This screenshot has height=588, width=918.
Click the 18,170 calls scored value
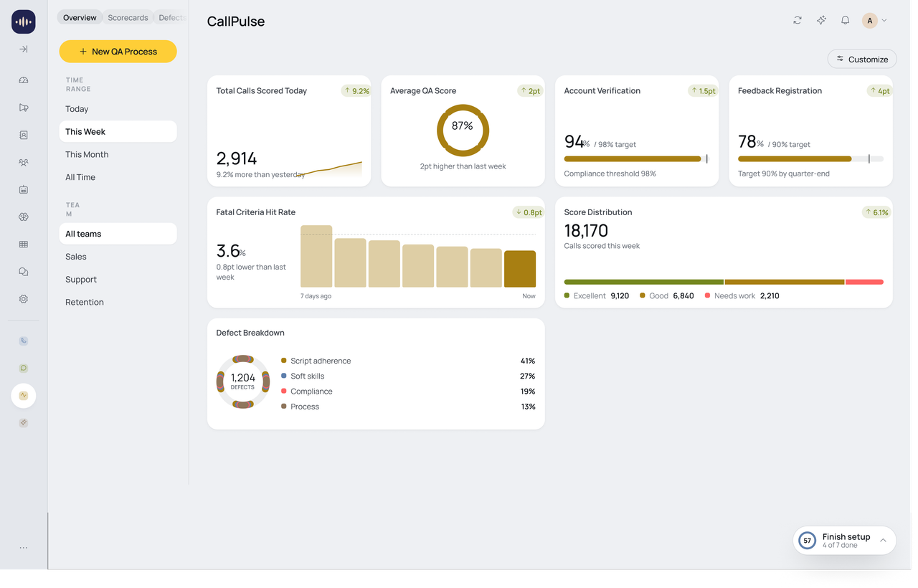tap(586, 231)
